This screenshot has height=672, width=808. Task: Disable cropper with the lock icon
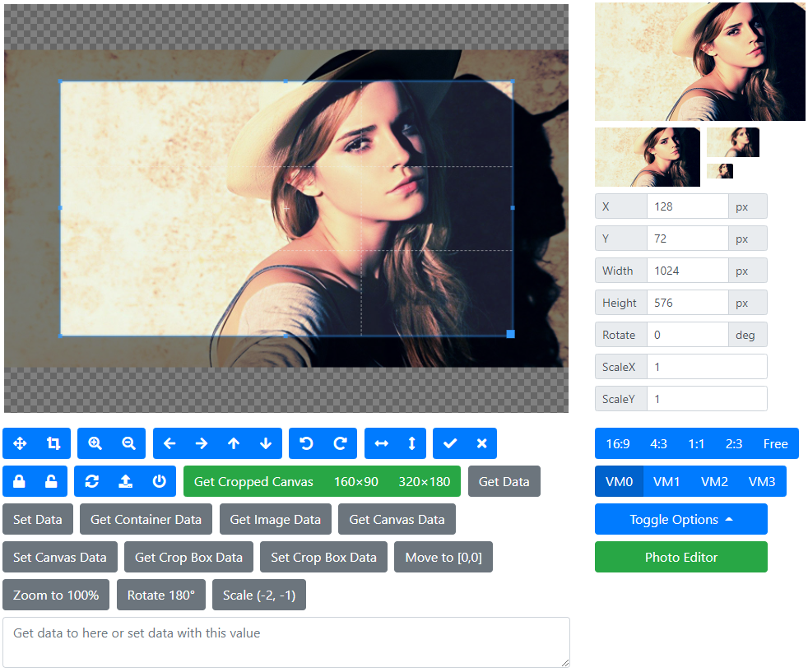(19, 481)
